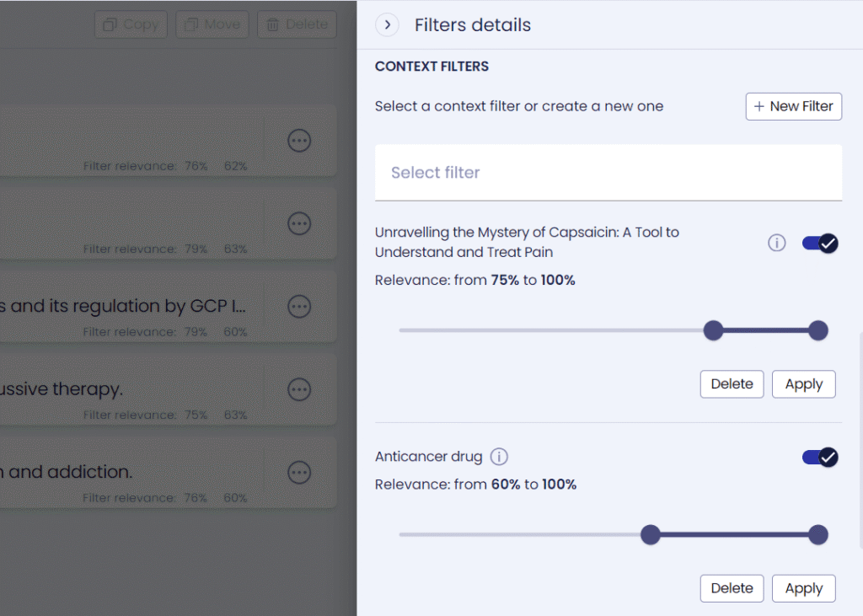Click the Copy toolbar button

pyautogui.click(x=131, y=24)
